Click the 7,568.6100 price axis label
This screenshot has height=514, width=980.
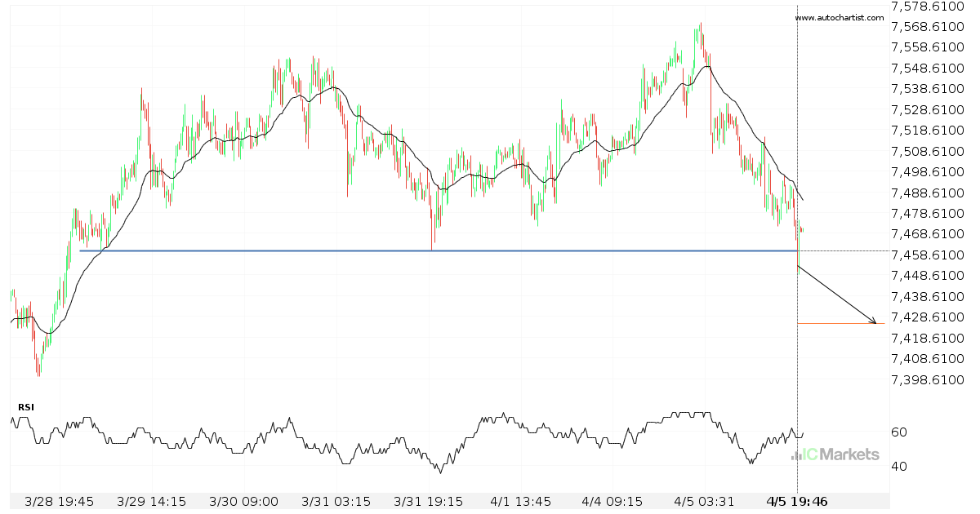pos(929,26)
